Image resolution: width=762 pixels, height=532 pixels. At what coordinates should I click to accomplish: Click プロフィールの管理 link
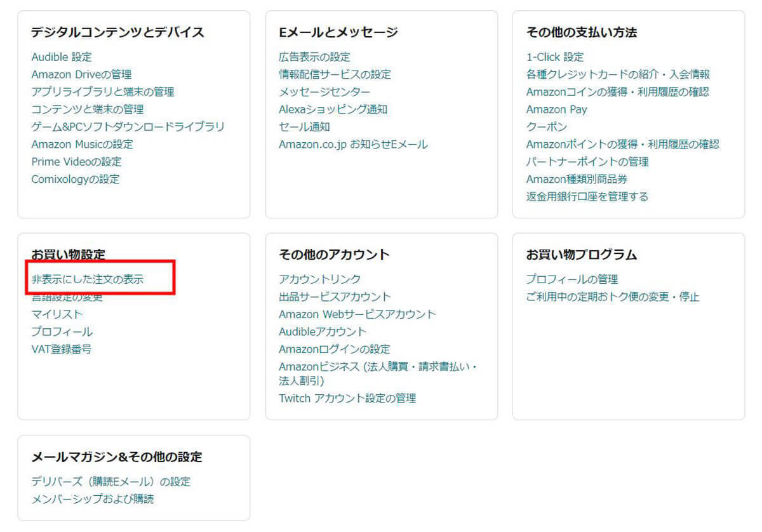click(x=571, y=279)
